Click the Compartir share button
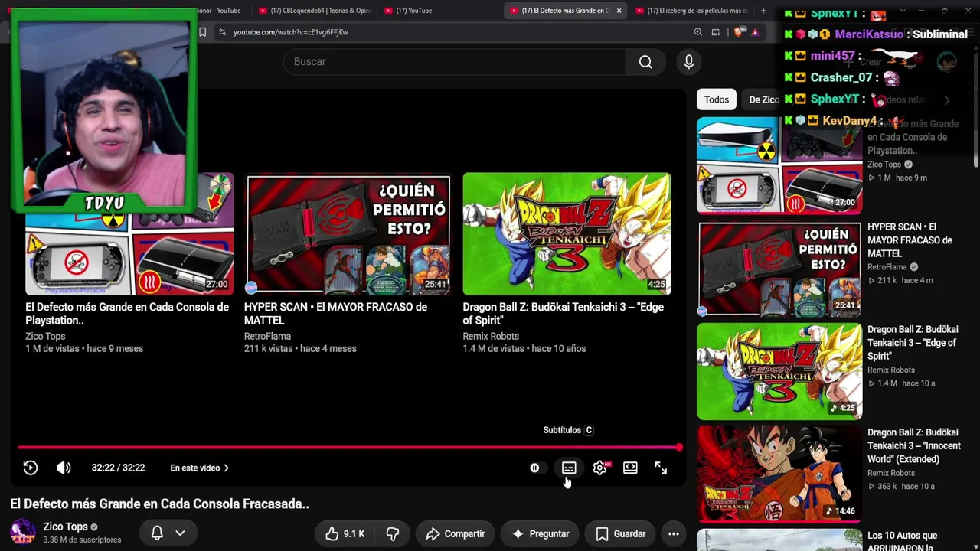Screen dimensions: 980x551 [455, 533]
